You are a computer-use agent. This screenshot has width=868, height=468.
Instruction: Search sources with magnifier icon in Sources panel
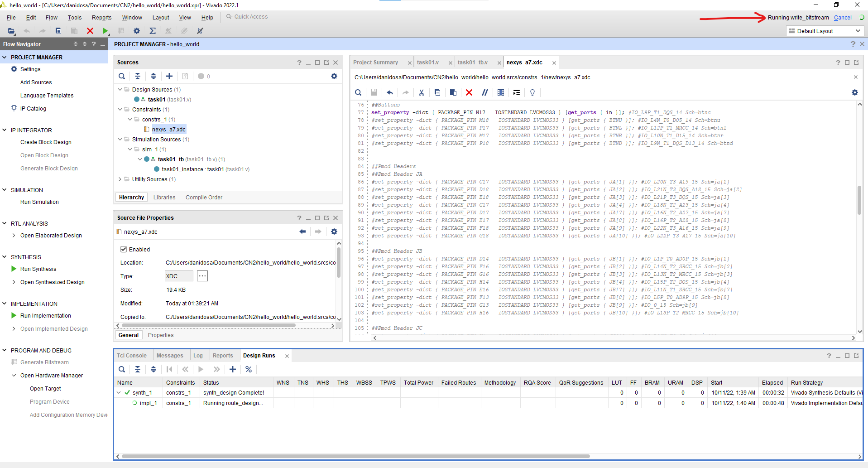click(122, 76)
